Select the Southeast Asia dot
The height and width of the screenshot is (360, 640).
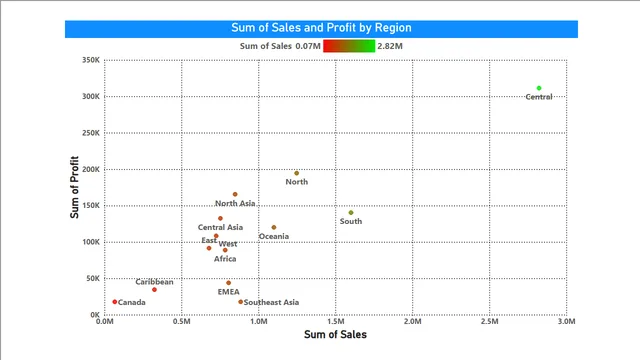click(x=240, y=302)
